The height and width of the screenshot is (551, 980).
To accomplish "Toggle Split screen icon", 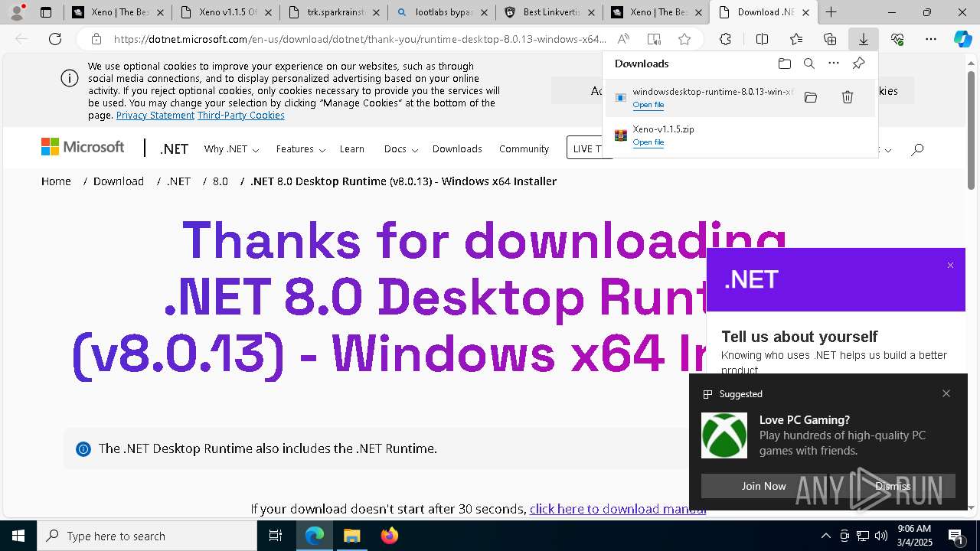I will point(762,39).
